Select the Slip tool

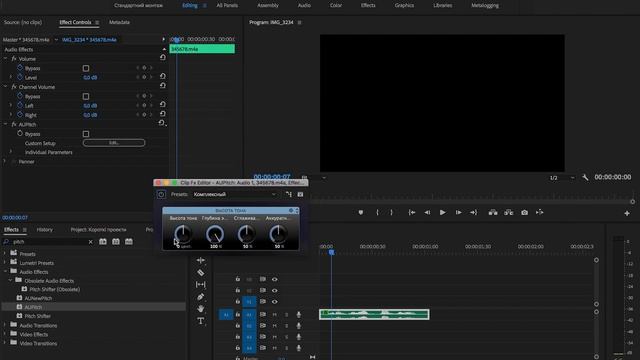[x=200, y=284]
